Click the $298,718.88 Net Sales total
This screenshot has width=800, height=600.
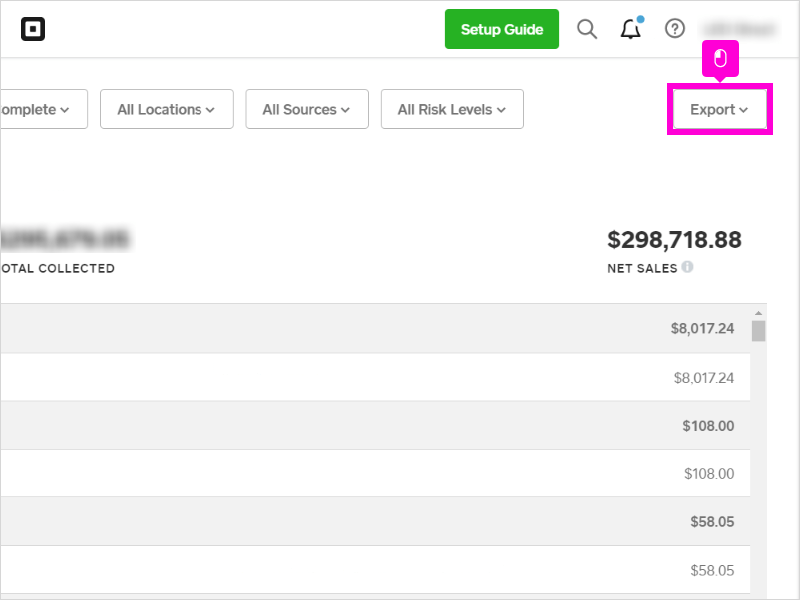[674, 240]
